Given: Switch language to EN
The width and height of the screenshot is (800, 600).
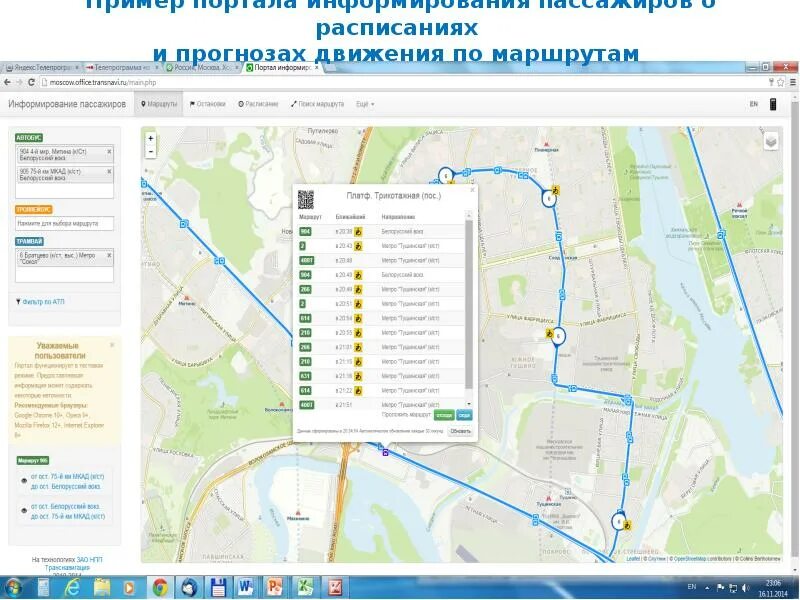Looking at the screenshot, I should coord(754,104).
